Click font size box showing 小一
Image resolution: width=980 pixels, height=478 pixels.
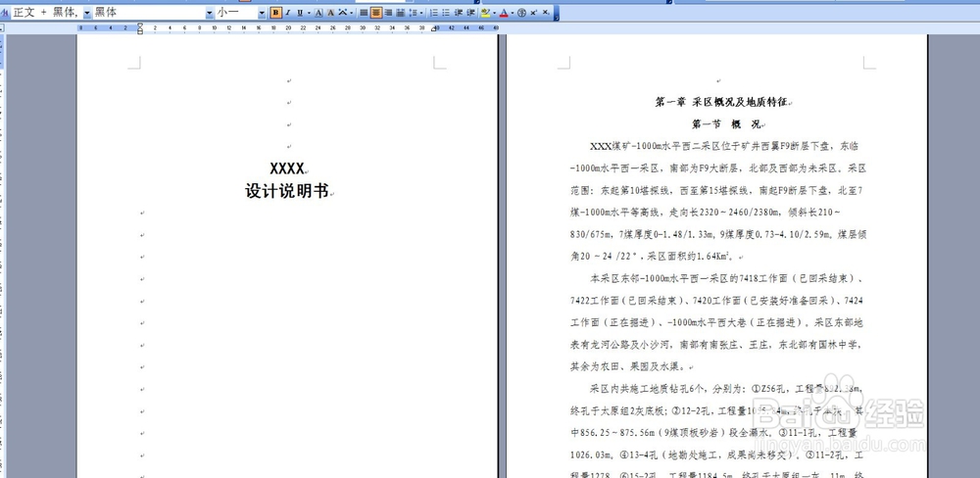[x=237, y=13]
